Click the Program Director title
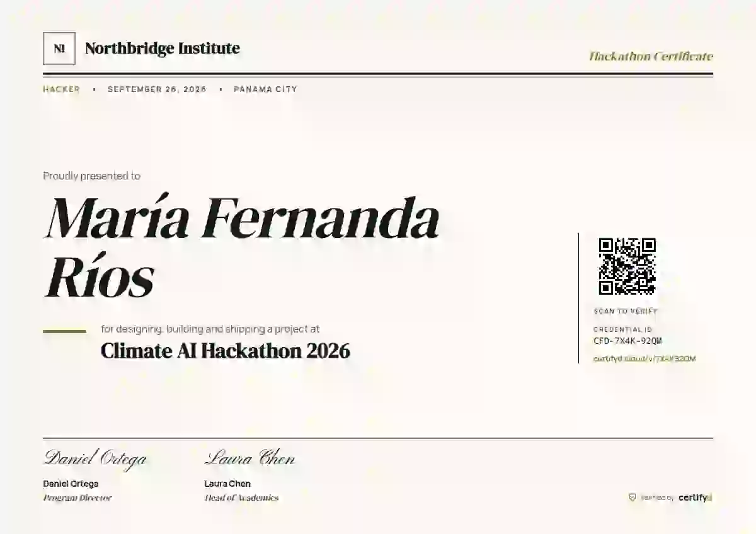Viewport: 756px width, 534px height. 77,498
